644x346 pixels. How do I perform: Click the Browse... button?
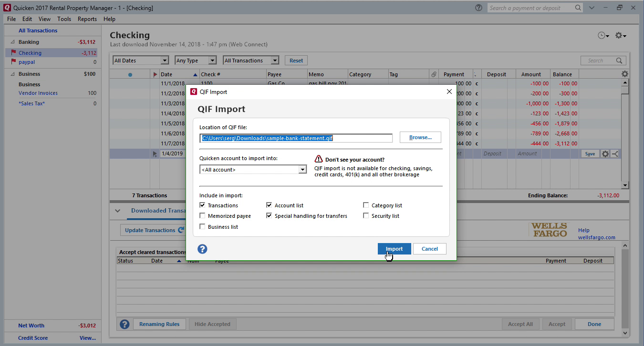(420, 137)
